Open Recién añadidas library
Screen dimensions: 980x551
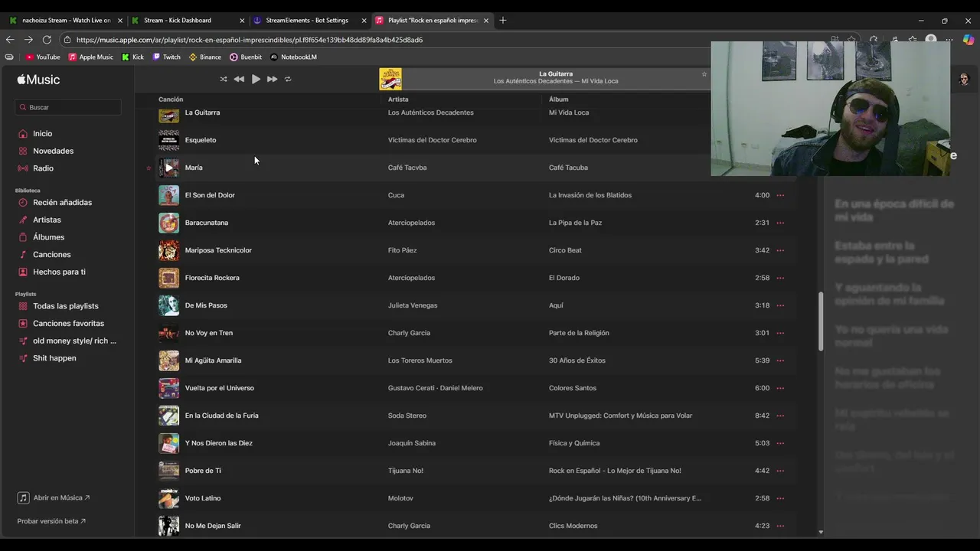coord(62,203)
